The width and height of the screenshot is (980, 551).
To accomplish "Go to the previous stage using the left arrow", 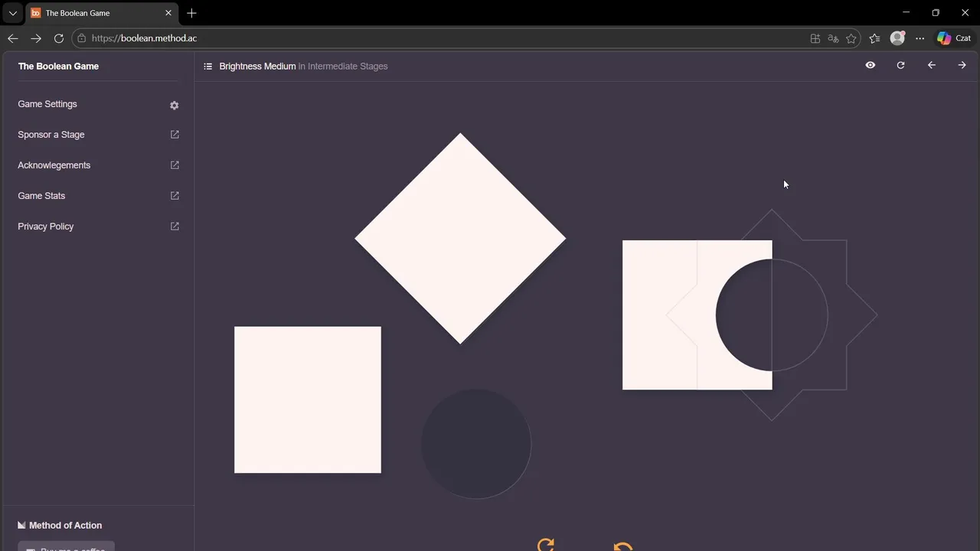I will [x=932, y=66].
